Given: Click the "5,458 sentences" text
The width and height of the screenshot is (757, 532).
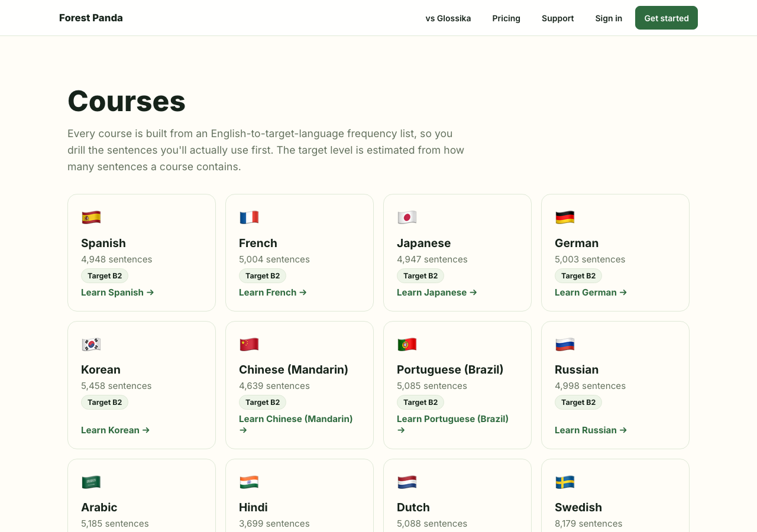Looking at the screenshot, I should 117,385.
